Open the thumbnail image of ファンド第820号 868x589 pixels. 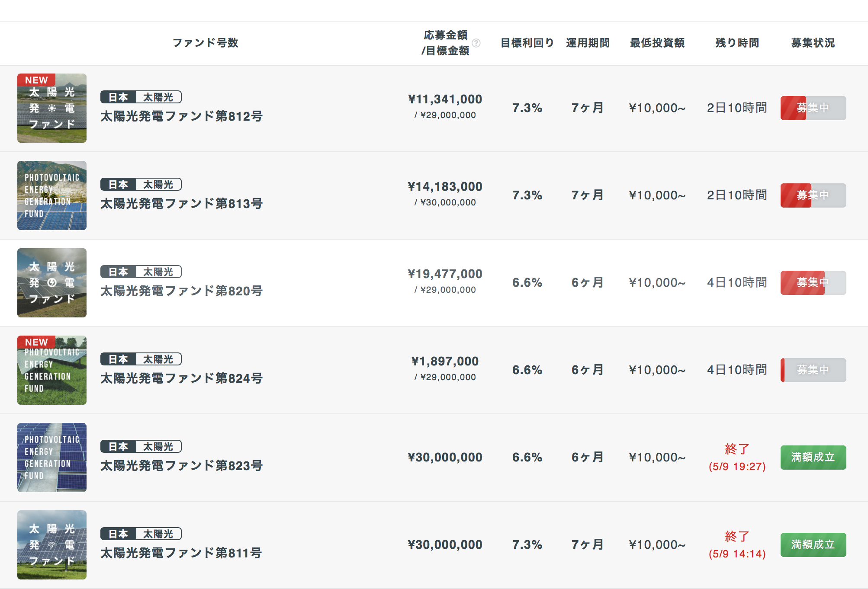[x=51, y=282]
